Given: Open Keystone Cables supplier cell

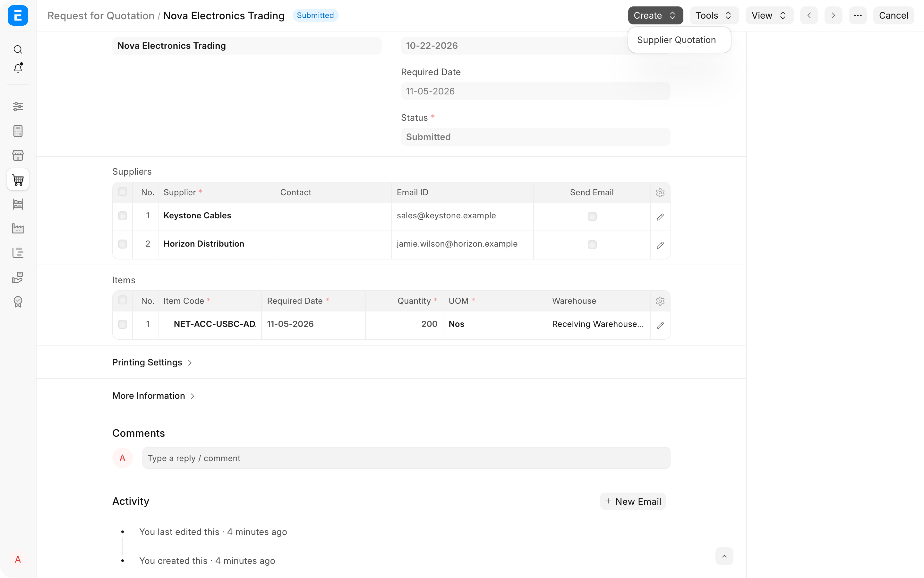Looking at the screenshot, I should click(217, 216).
